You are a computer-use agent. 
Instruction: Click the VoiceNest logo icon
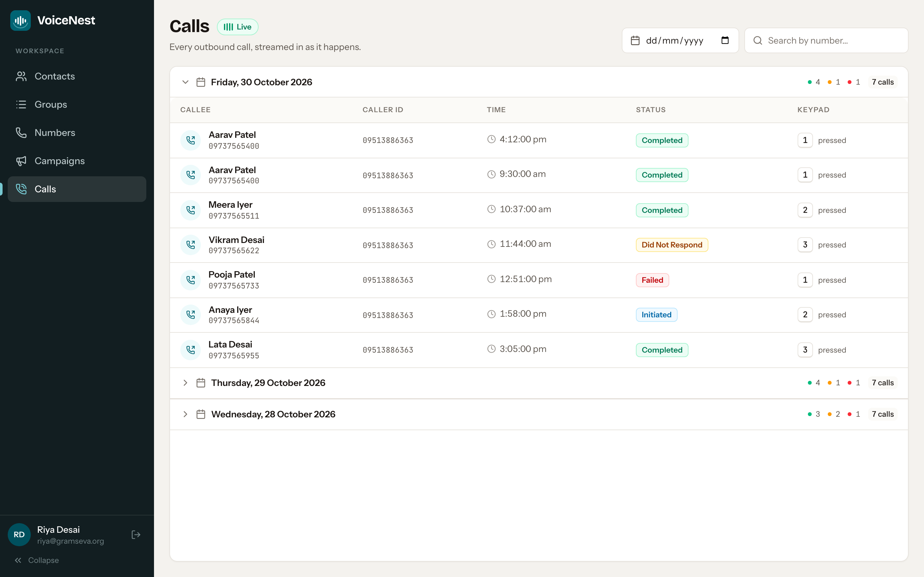[21, 20]
